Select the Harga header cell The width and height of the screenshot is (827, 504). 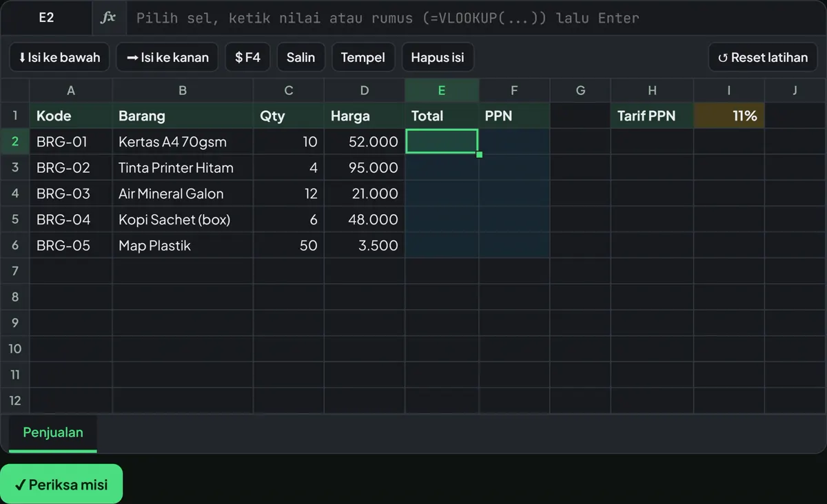[x=365, y=116]
